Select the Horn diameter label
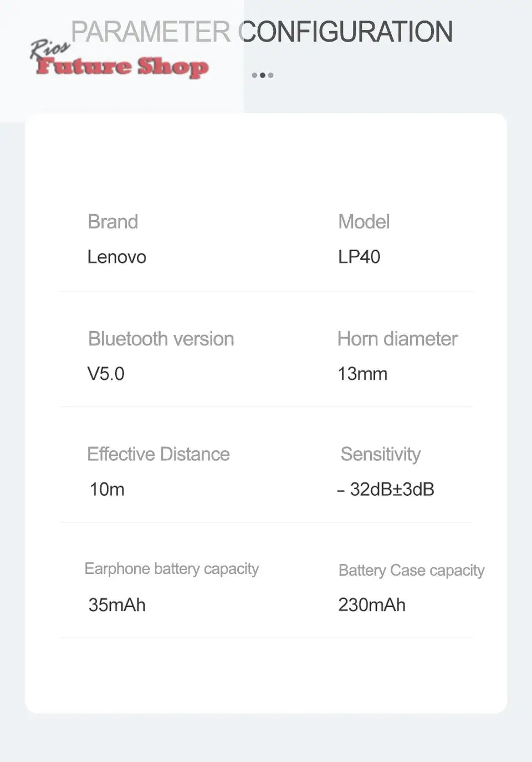 click(x=397, y=339)
